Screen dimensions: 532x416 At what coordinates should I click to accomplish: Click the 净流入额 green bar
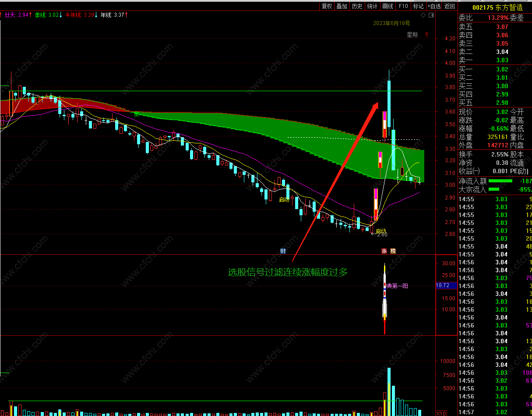pyautogui.click(x=500, y=181)
